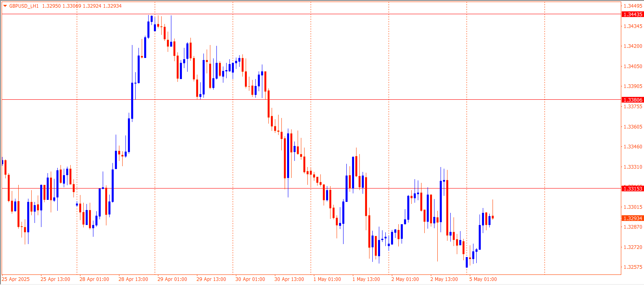This screenshot has width=644, height=285.
Task: Click the close value 1.32934 in the chart header
Action: coord(112,6)
